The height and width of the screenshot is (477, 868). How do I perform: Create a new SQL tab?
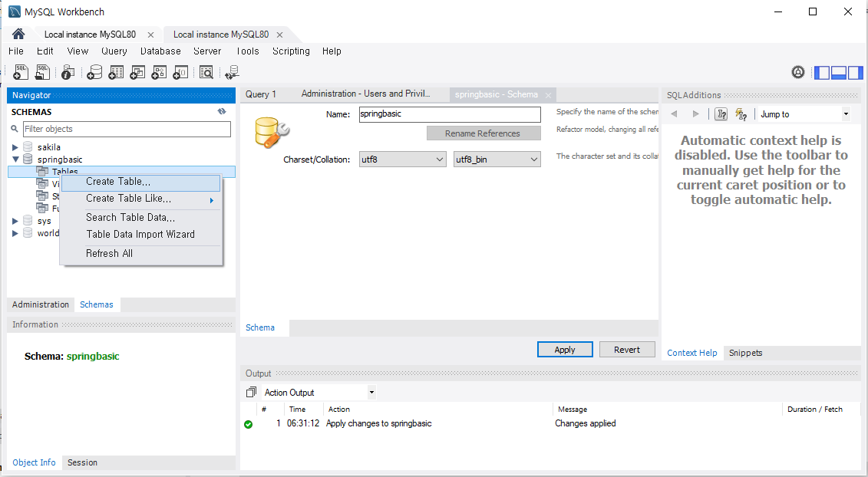tap(21, 72)
